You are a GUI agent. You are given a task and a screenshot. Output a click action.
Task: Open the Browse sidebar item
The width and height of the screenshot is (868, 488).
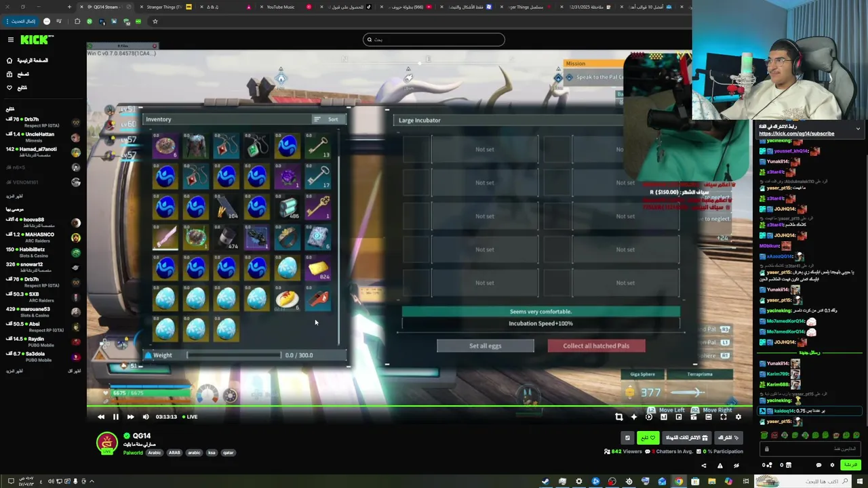click(18, 74)
